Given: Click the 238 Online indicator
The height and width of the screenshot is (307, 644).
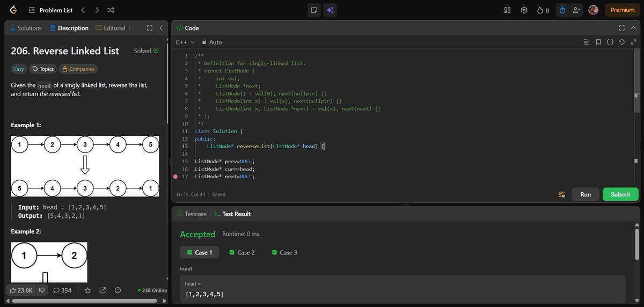Looking at the screenshot, I should coord(152,290).
